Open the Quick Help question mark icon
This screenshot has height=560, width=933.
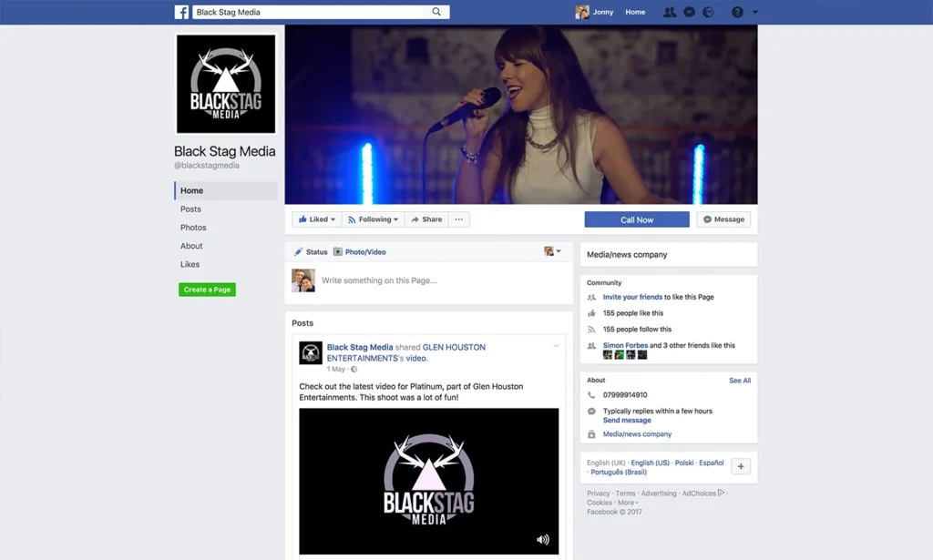tap(737, 12)
